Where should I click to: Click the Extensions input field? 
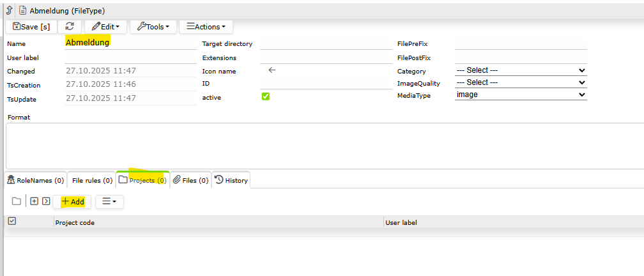(326, 57)
